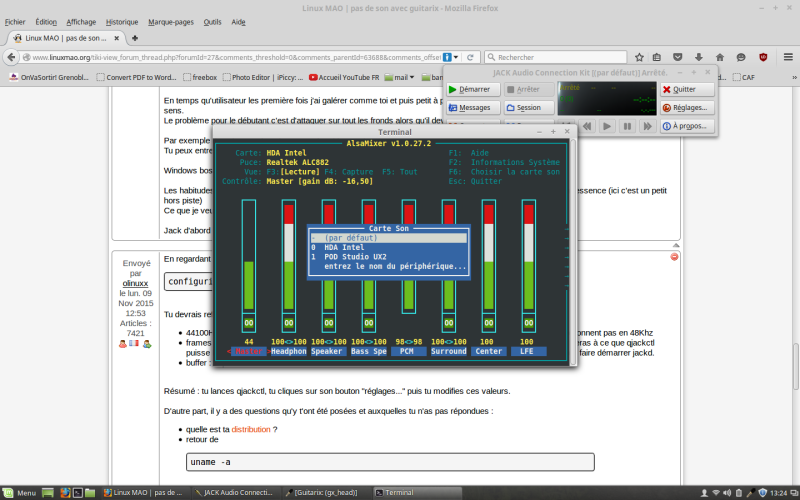Quit JACK with Quitter button
800x500 pixels.
coord(687,89)
